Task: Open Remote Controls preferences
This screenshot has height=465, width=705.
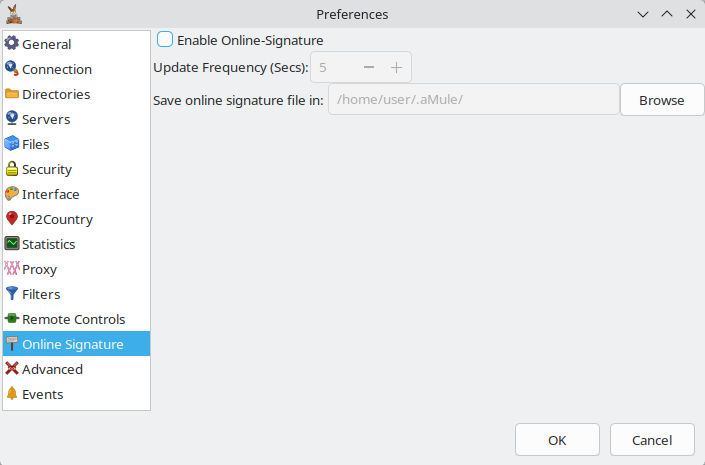Action: pos(76,319)
